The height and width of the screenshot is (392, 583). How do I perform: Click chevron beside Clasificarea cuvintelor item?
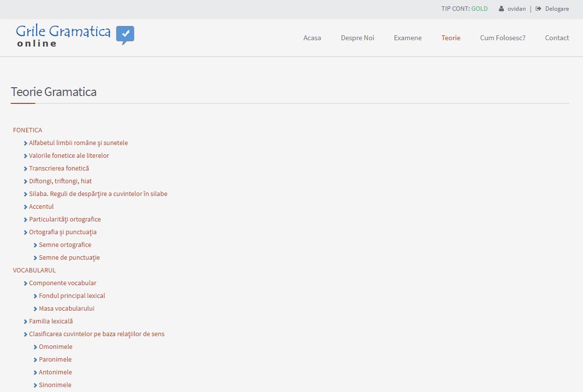click(25, 334)
